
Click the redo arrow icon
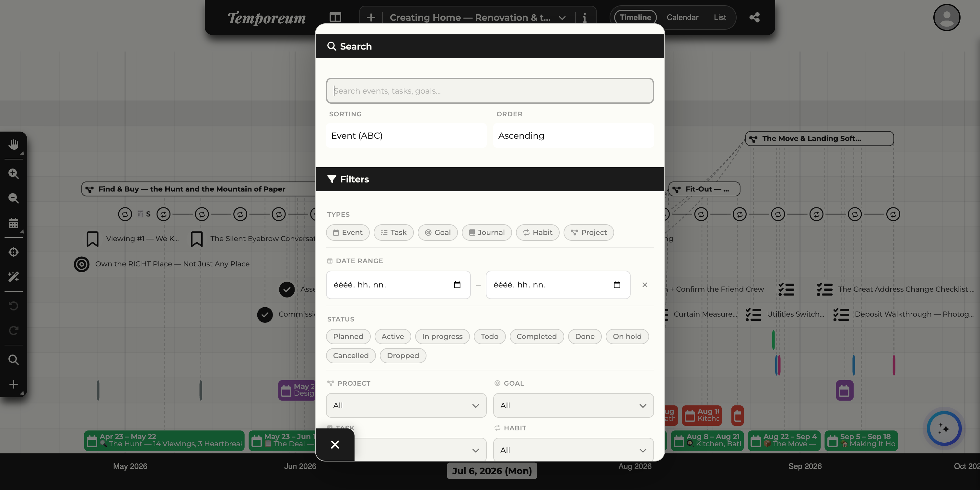pos(14,331)
